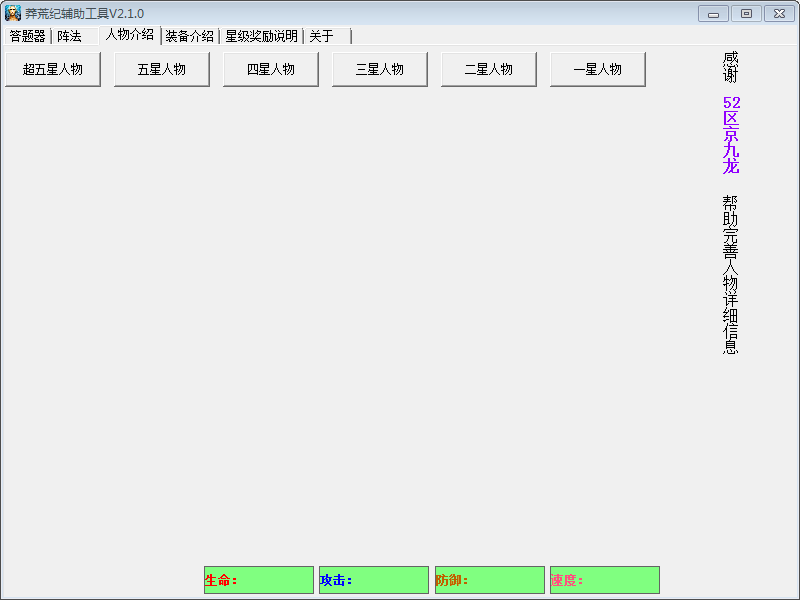Switch to the 答题器 tab
This screenshot has width=800, height=600.
(x=28, y=36)
